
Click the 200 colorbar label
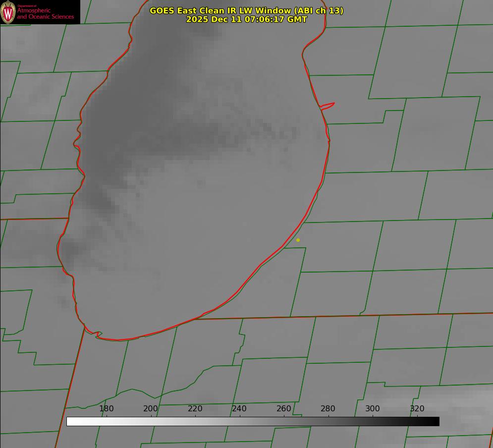151,408
